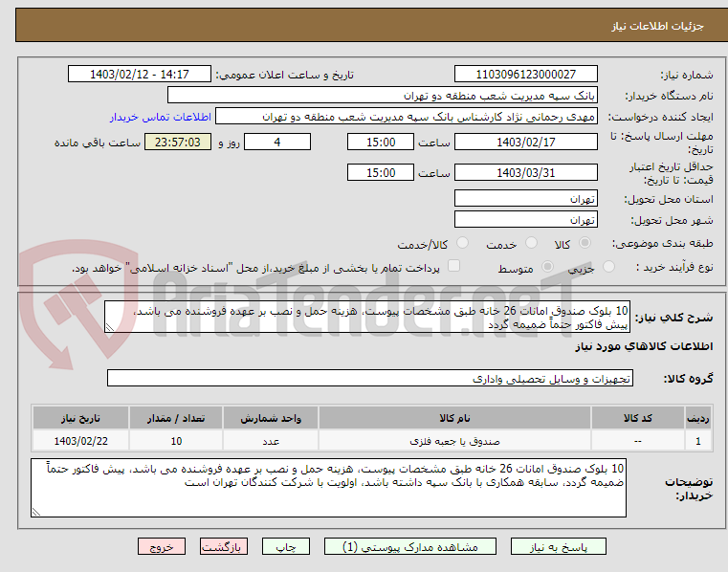
Task: Click the delivery city field تهران
Action: [x=525, y=219]
